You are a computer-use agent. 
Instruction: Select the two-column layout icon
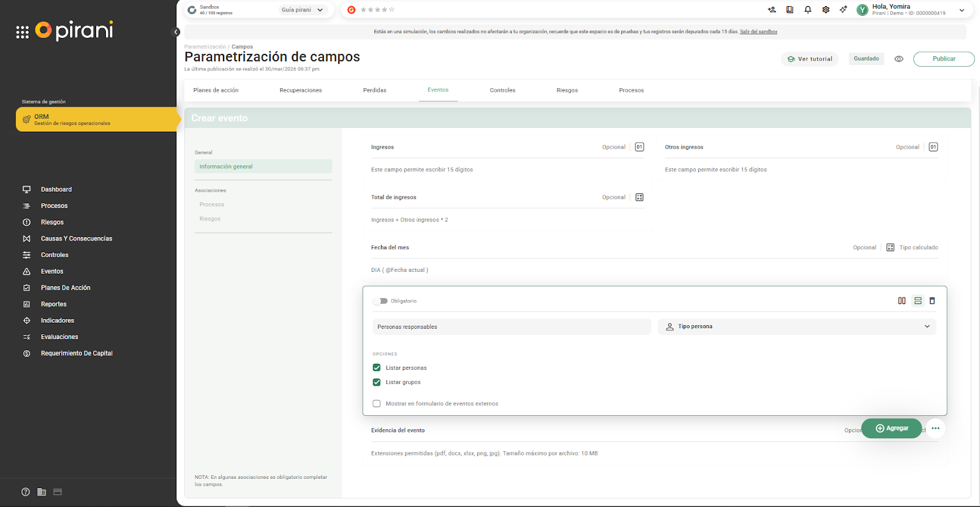click(902, 301)
